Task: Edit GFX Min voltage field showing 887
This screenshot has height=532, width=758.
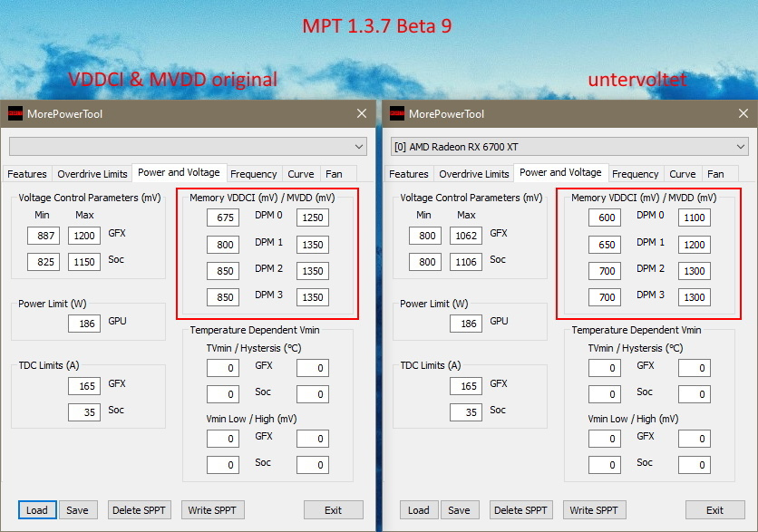Action: (44, 236)
